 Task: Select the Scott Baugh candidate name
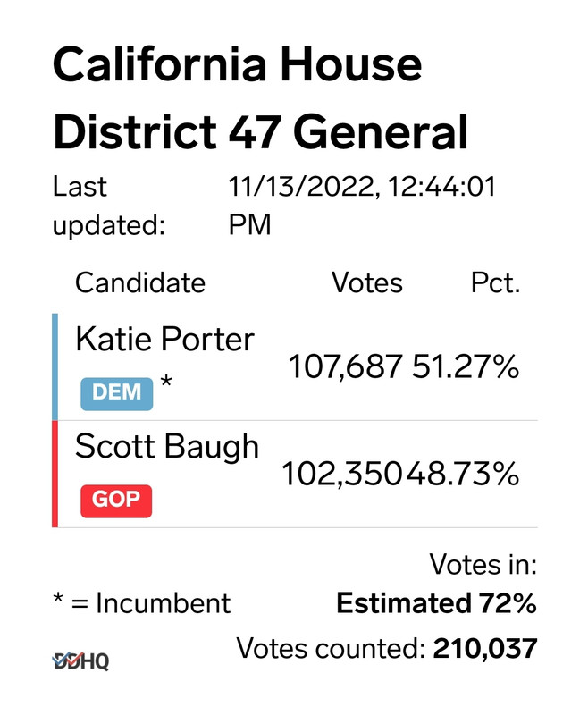tap(167, 446)
